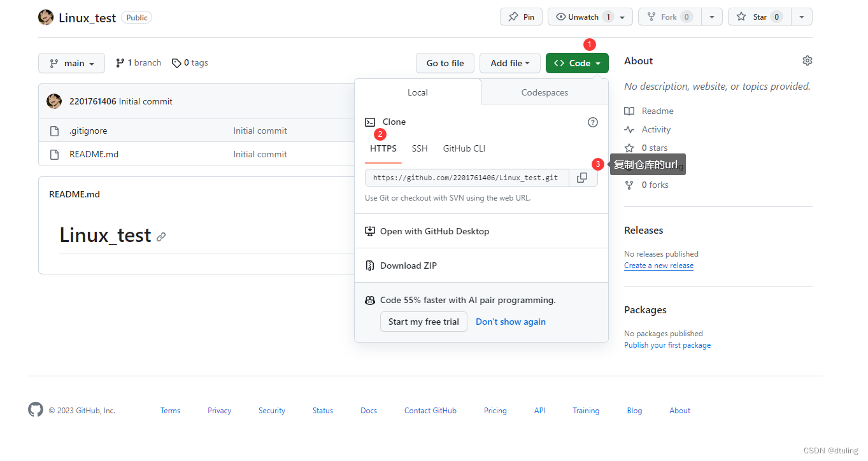Switch to the Local tab

pyautogui.click(x=418, y=92)
